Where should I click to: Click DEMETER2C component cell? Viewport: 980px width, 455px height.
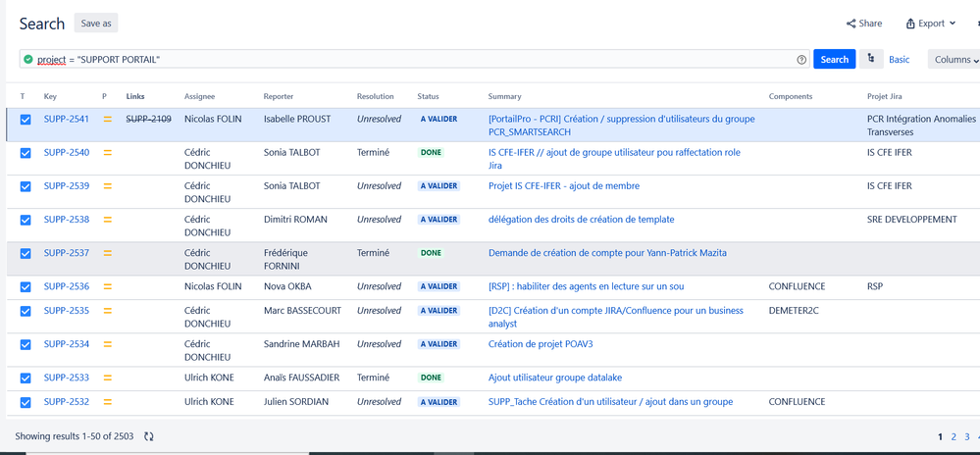pos(794,311)
